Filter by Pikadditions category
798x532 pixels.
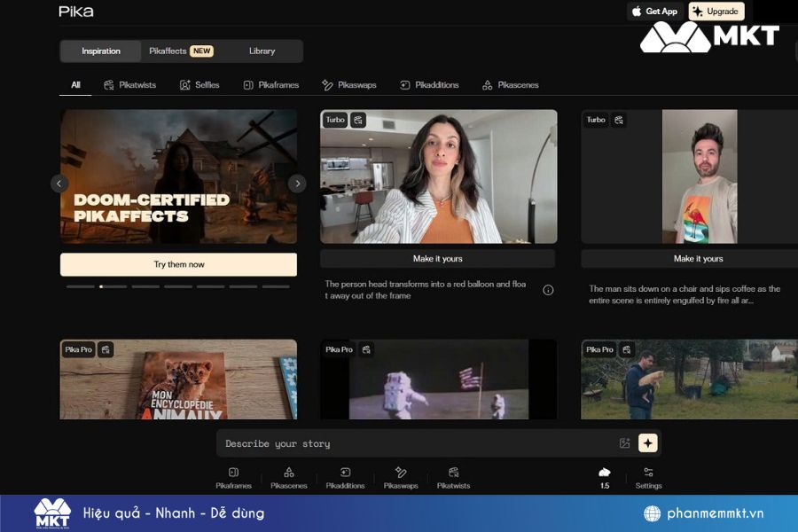pos(429,84)
